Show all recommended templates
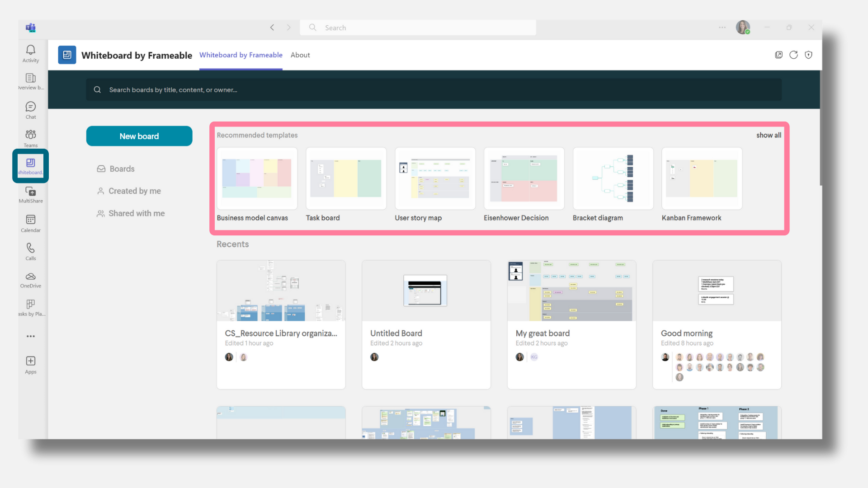The height and width of the screenshot is (488, 868). 769,135
